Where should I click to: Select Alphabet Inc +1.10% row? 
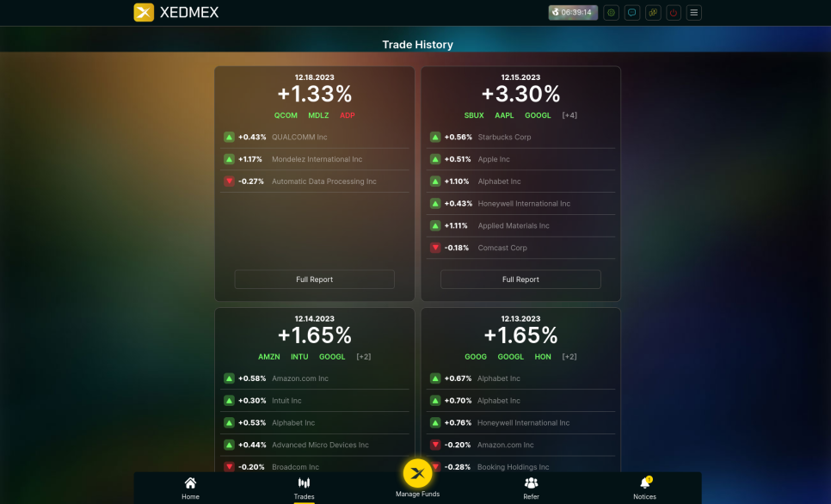coord(520,181)
